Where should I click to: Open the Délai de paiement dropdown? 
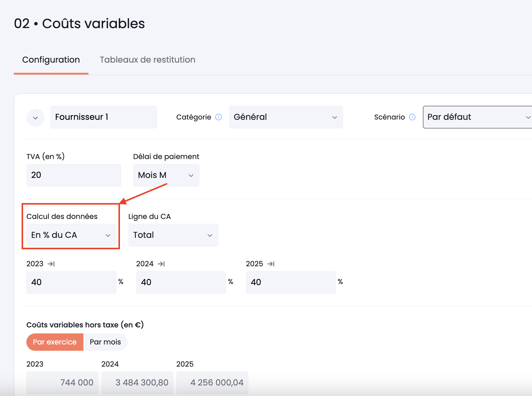[166, 175]
